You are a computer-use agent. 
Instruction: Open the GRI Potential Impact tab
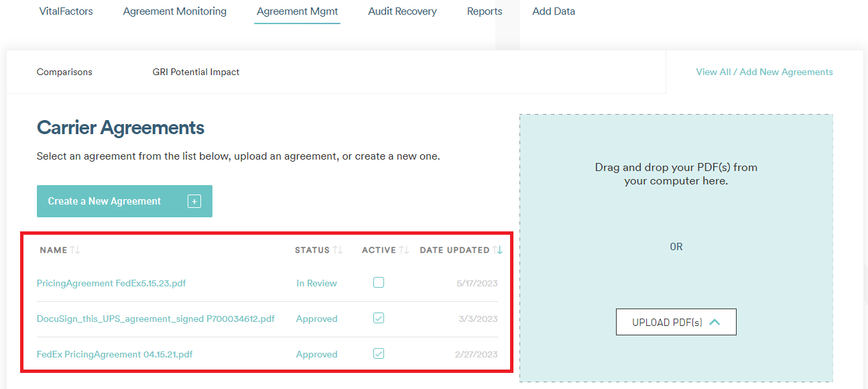196,72
